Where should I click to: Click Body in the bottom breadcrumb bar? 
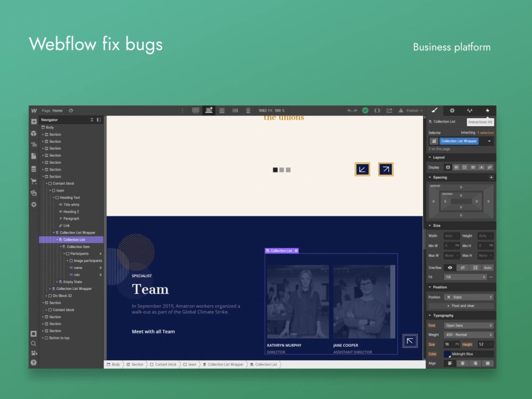(x=114, y=365)
